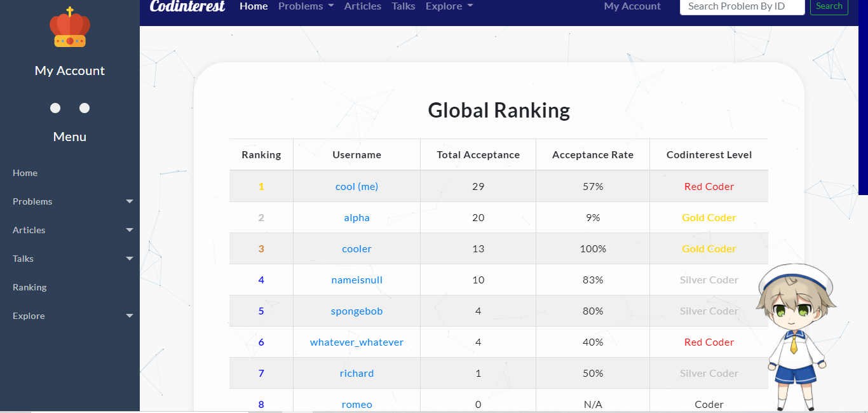Click the Username column header
The width and height of the screenshot is (868, 413).
click(x=356, y=154)
